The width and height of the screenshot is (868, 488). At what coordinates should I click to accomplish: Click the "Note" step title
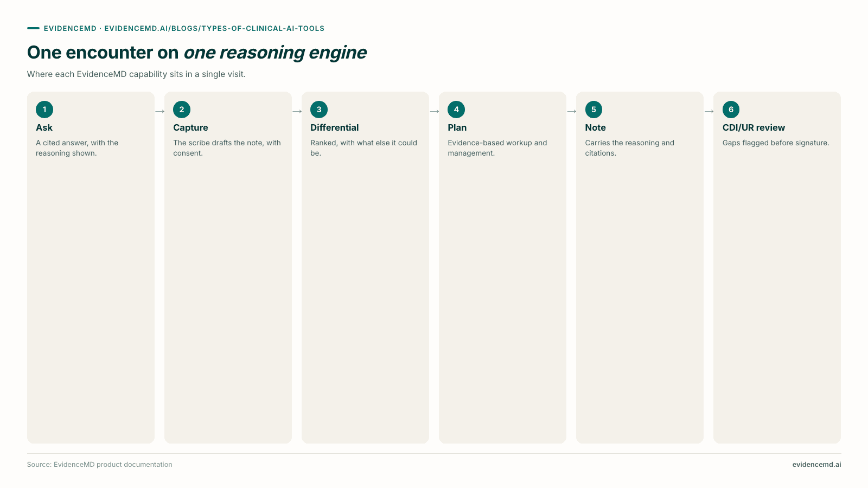click(x=595, y=128)
